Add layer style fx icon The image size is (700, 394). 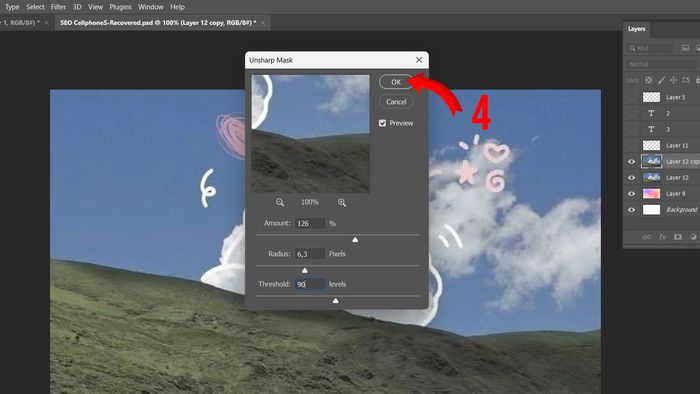(x=662, y=237)
